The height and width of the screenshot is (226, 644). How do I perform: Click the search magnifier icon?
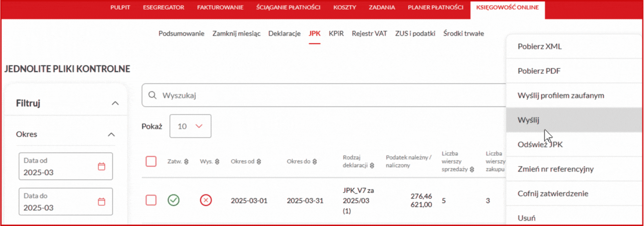pos(153,96)
